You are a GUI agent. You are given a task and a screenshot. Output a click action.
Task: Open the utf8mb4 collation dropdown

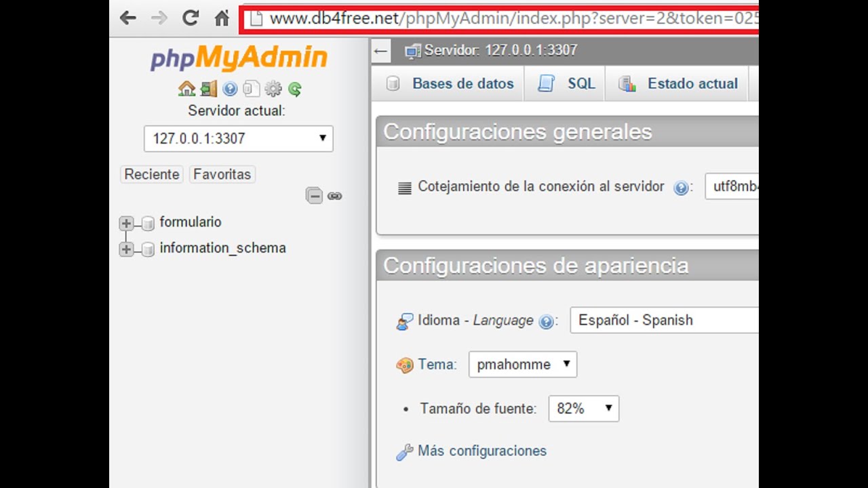[x=732, y=186]
